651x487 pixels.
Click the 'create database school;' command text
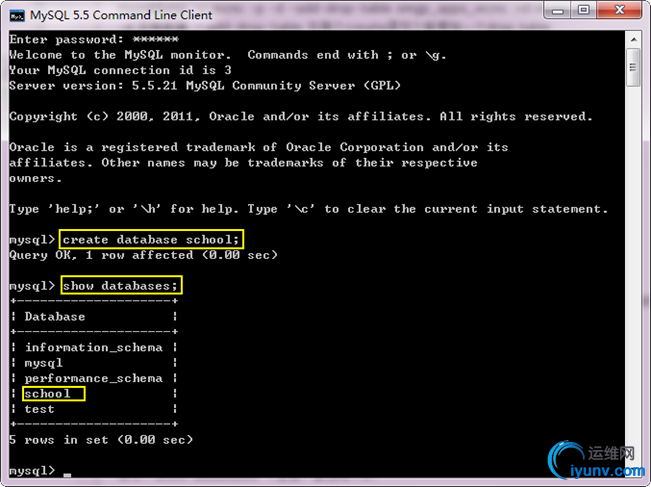coord(151,240)
